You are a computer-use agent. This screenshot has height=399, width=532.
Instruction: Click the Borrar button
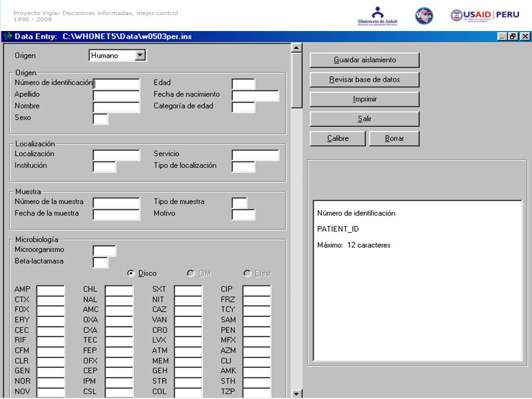pos(394,139)
